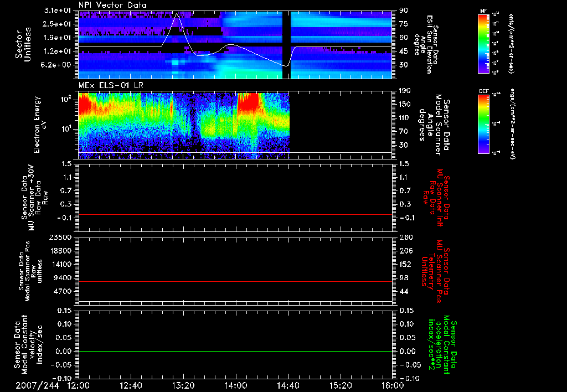Click the '14:00' time axis label
Screen dimensions: 567x392
(x=236, y=385)
